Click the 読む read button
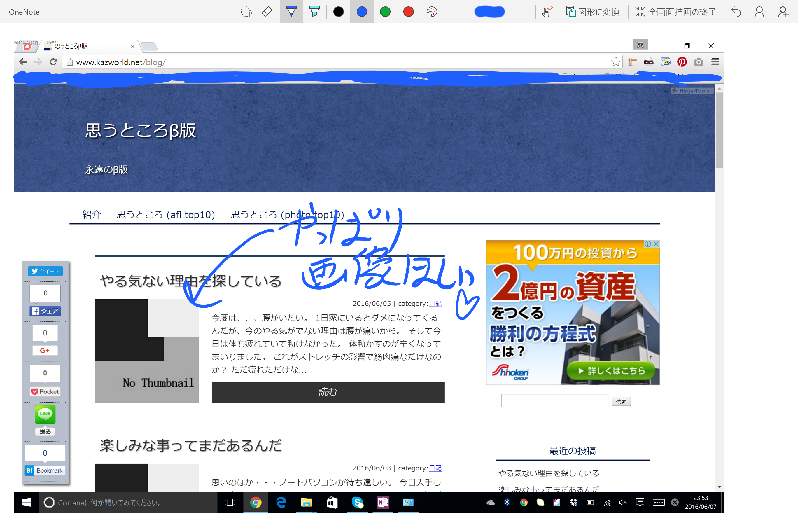Viewport: 798px width, 532px height. pos(328,393)
